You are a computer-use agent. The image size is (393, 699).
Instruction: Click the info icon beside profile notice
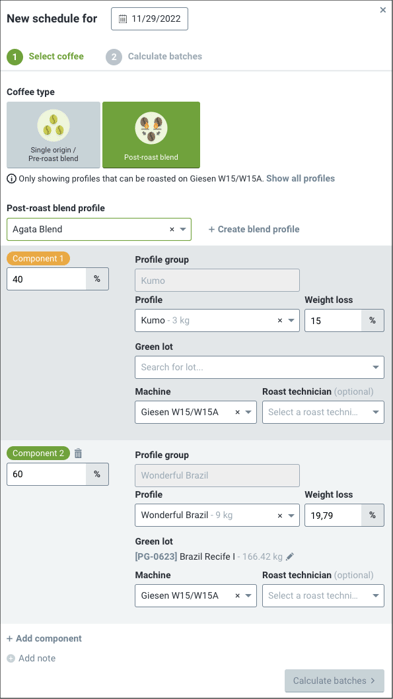(x=11, y=179)
